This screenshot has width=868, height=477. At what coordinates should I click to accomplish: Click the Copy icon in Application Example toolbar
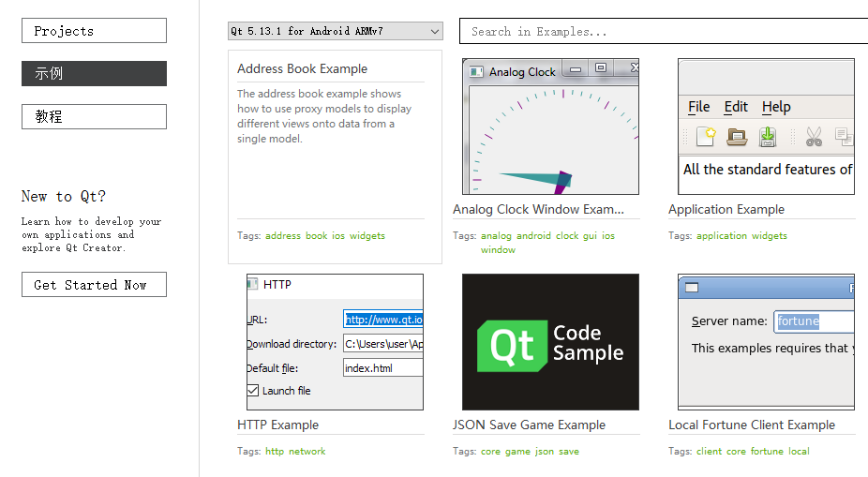click(x=844, y=137)
